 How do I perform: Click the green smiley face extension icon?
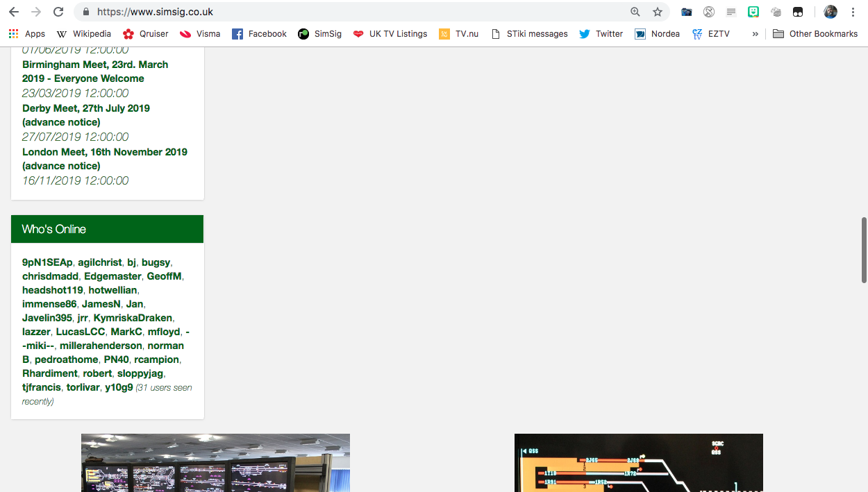coord(753,12)
